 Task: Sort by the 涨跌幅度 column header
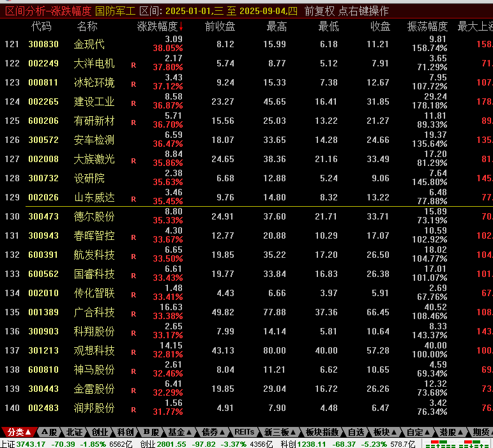coord(160,26)
